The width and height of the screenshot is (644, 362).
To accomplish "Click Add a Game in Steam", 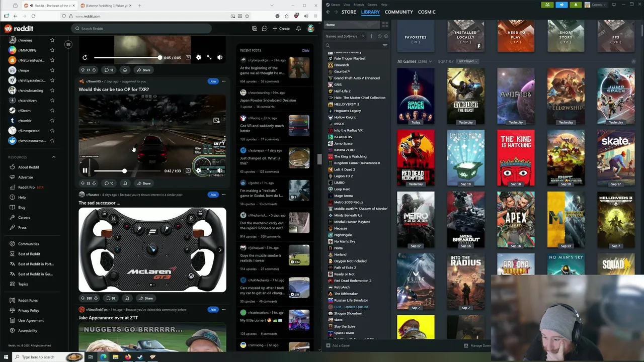I will (338, 345).
